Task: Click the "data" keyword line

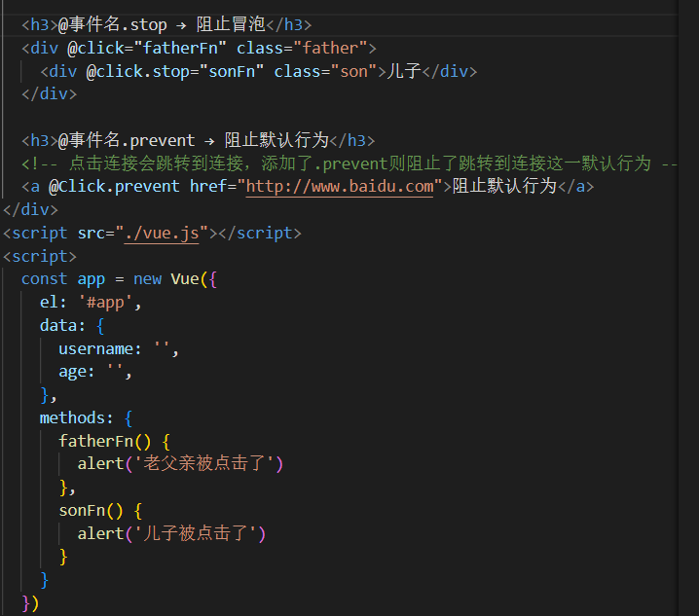Action: pyautogui.click(x=58, y=326)
